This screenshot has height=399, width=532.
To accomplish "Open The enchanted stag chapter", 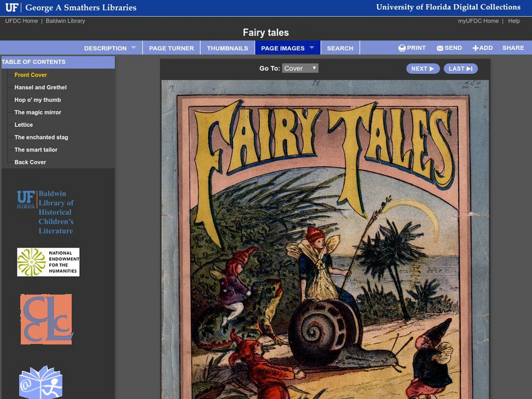I will tap(41, 137).
